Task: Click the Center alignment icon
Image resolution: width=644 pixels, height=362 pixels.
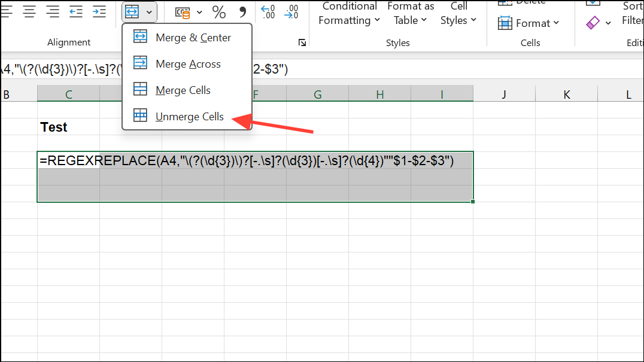Action: [29, 11]
